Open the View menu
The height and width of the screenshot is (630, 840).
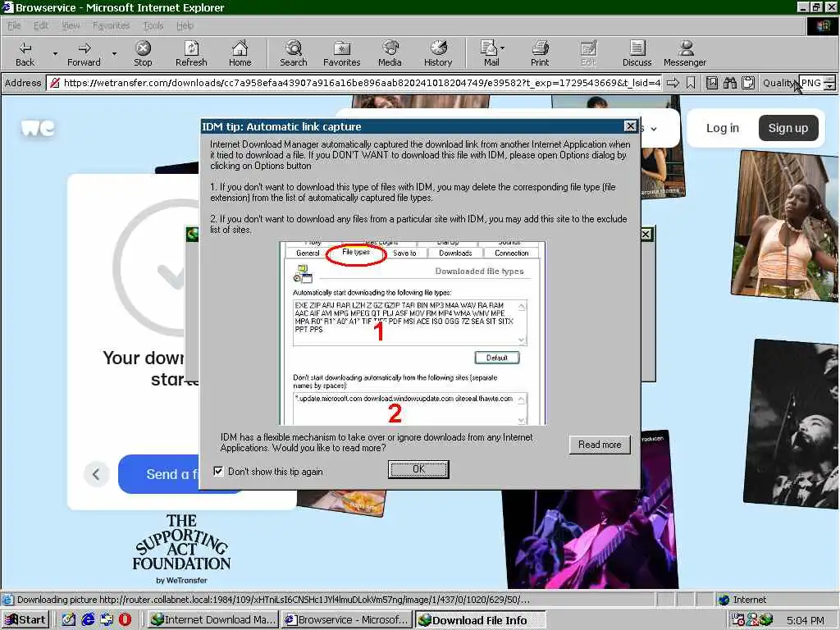(x=71, y=25)
